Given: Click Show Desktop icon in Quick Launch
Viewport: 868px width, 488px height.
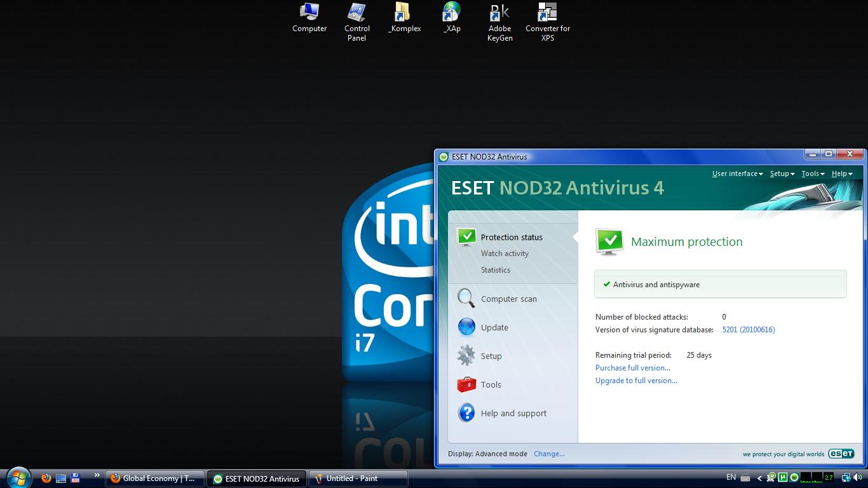Looking at the screenshot, I should click(61, 478).
